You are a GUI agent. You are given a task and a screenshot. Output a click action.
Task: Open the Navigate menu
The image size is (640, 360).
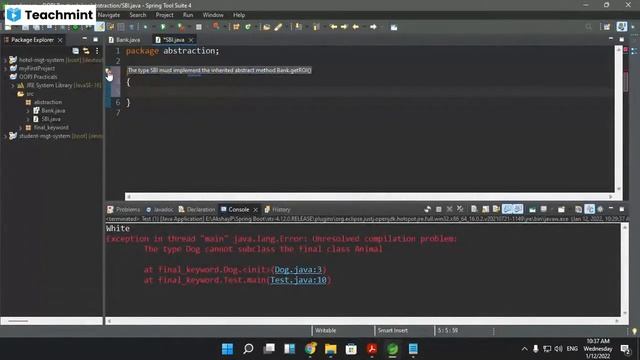coord(109,15)
